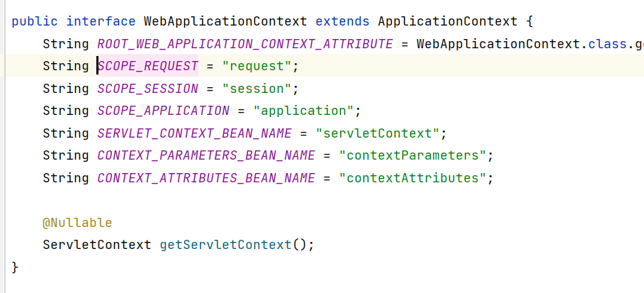Screen dimensions: 644x293
Task: Place cursor on SCOPE_REQUEST constant
Action: tap(148, 67)
